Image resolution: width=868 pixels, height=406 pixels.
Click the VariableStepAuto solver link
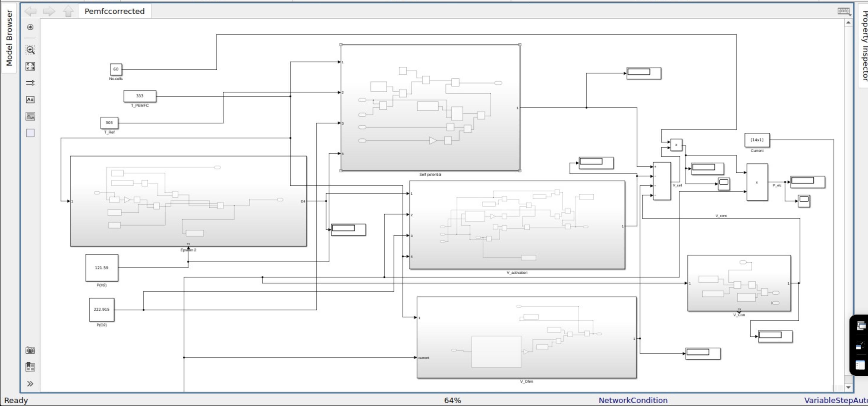pyautogui.click(x=836, y=400)
